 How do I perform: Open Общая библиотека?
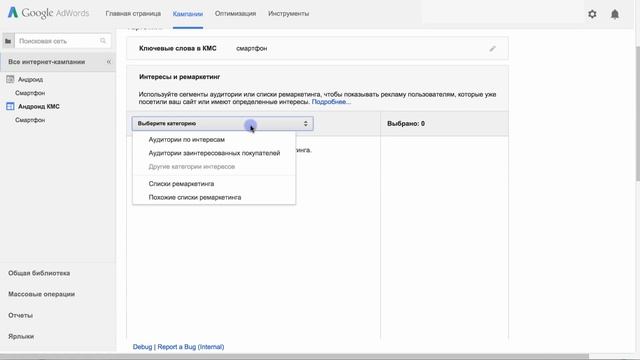tap(39, 273)
